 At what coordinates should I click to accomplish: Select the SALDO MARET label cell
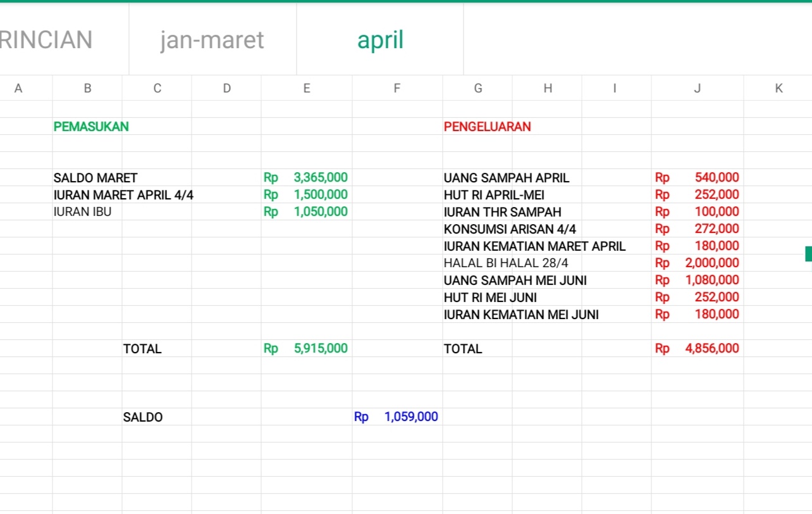(87, 178)
